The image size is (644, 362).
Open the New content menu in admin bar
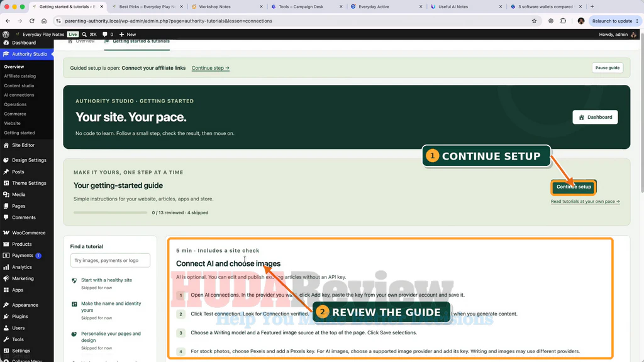pos(127,35)
